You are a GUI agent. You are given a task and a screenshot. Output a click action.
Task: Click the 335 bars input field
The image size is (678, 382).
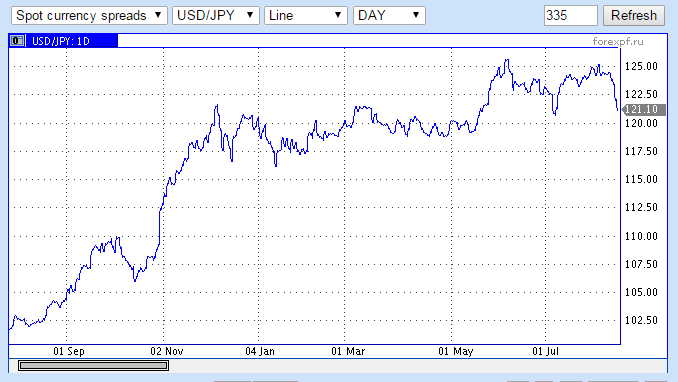point(570,16)
